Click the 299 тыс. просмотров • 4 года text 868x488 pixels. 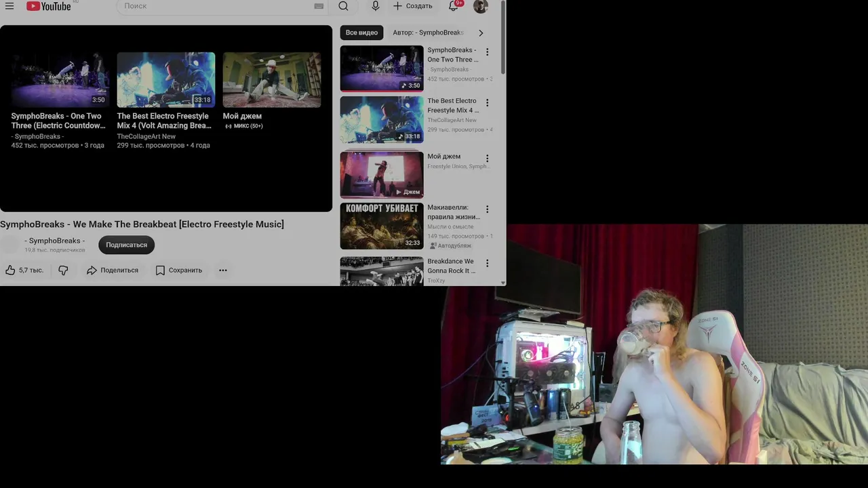163,145
